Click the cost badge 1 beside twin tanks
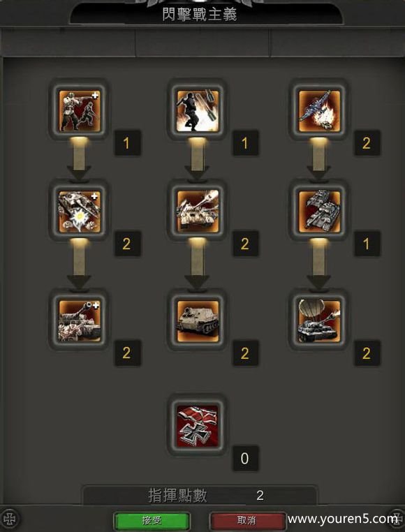Screen dimensions: 405x532 pyautogui.click(x=367, y=244)
